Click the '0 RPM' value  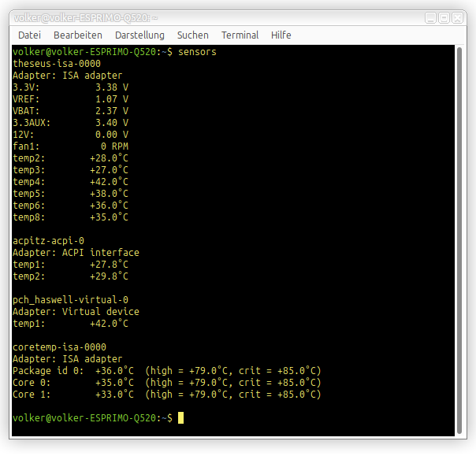click(114, 146)
